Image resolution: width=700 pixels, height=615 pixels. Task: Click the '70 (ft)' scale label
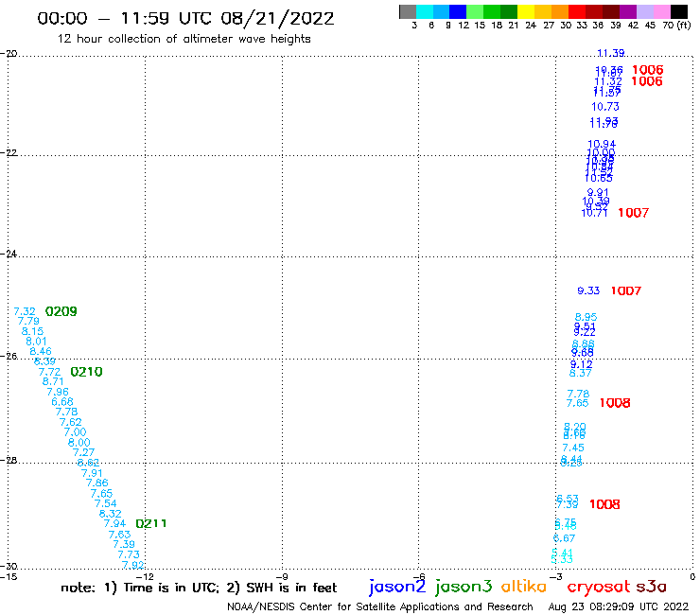coord(676,25)
